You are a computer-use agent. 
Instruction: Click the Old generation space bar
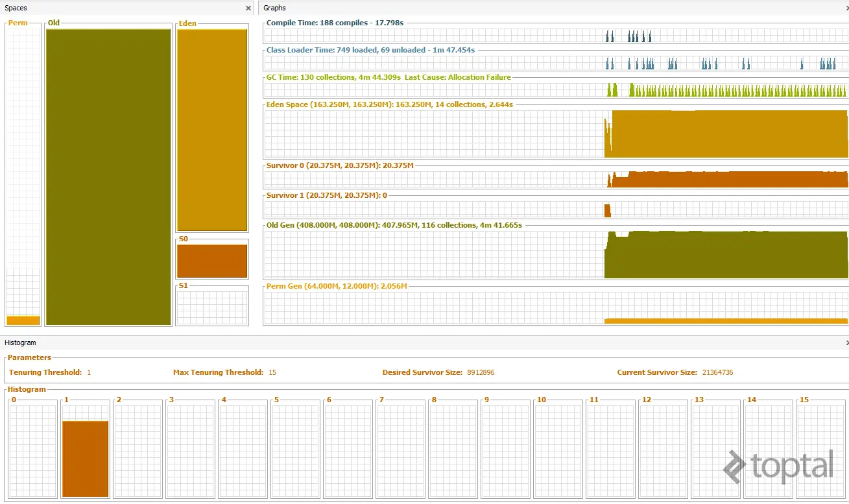pyautogui.click(x=108, y=177)
